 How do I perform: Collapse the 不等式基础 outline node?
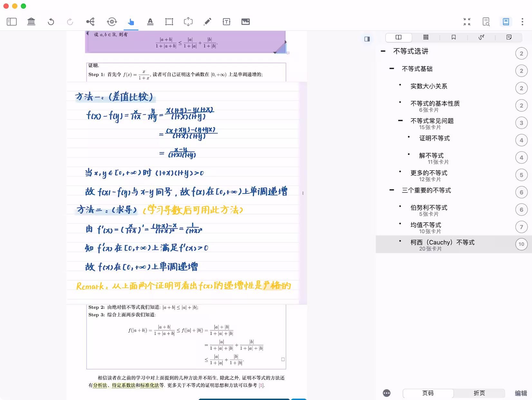(392, 69)
